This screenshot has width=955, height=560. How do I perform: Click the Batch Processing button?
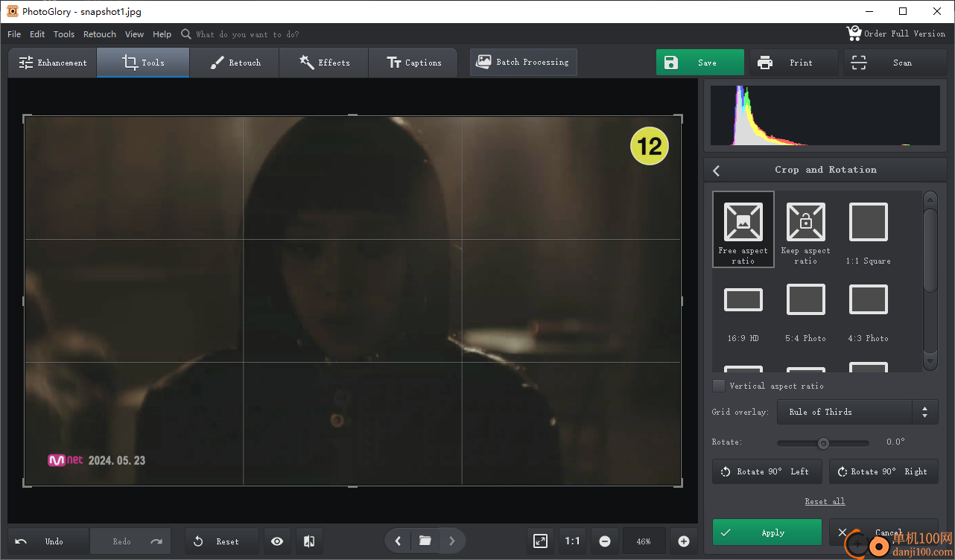pyautogui.click(x=523, y=62)
